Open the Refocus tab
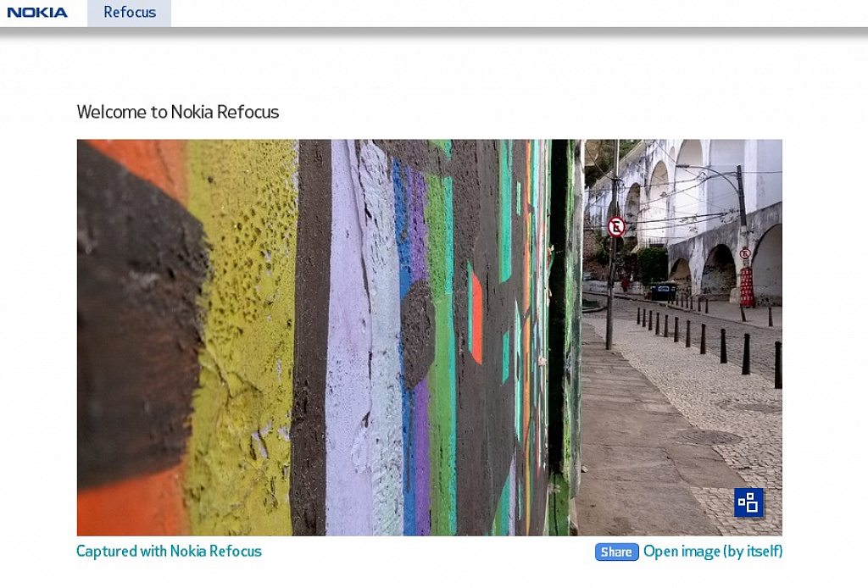 click(x=129, y=13)
